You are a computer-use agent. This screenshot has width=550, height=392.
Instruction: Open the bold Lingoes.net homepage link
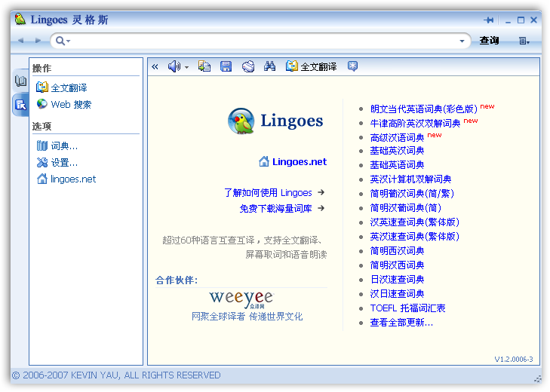tap(300, 161)
